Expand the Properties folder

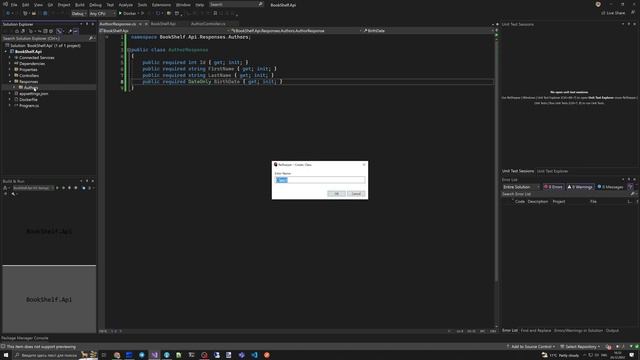click(x=10, y=69)
